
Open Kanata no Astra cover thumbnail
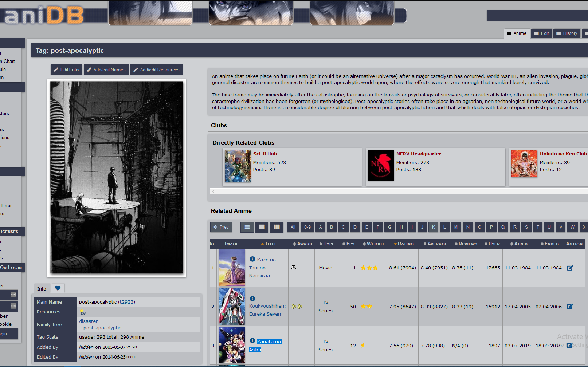coord(232,345)
